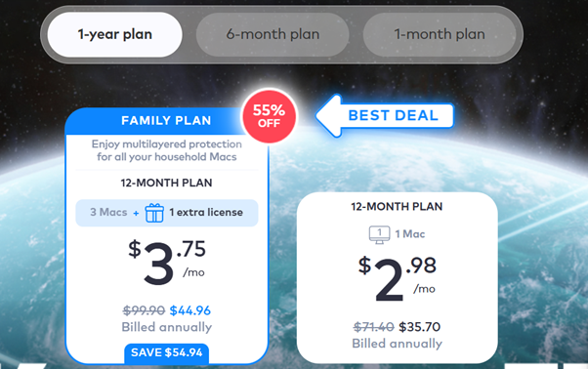Click the 12-MONTH PLAN title in single Mac card

click(397, 207)
